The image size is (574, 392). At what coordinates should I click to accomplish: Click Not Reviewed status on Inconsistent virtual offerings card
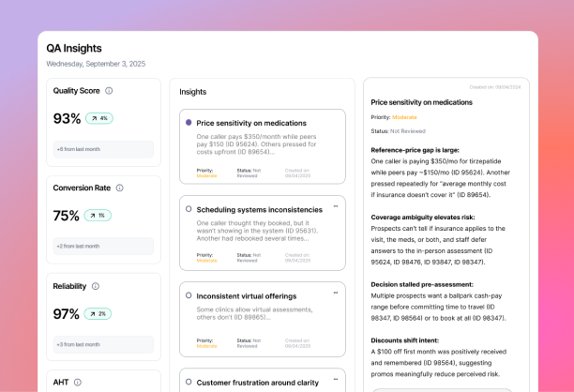249,343
